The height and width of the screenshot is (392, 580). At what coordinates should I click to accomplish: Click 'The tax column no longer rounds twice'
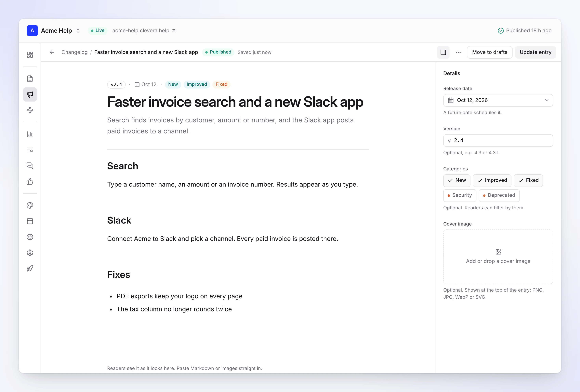(174, 309)
